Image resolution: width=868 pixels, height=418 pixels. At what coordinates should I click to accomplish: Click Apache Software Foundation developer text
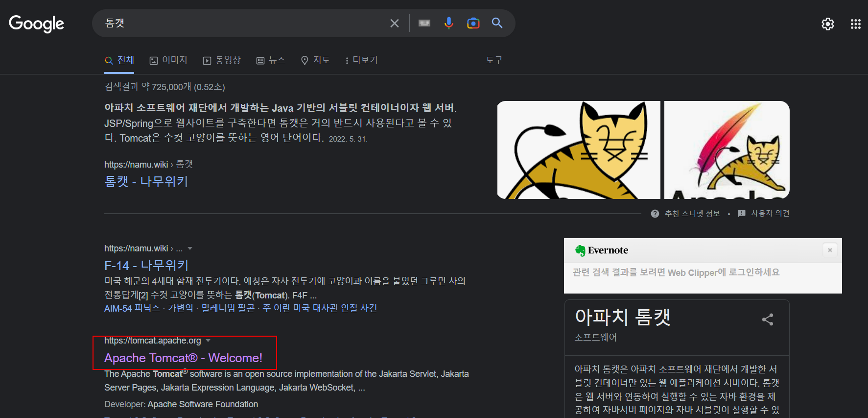[203, 404]
